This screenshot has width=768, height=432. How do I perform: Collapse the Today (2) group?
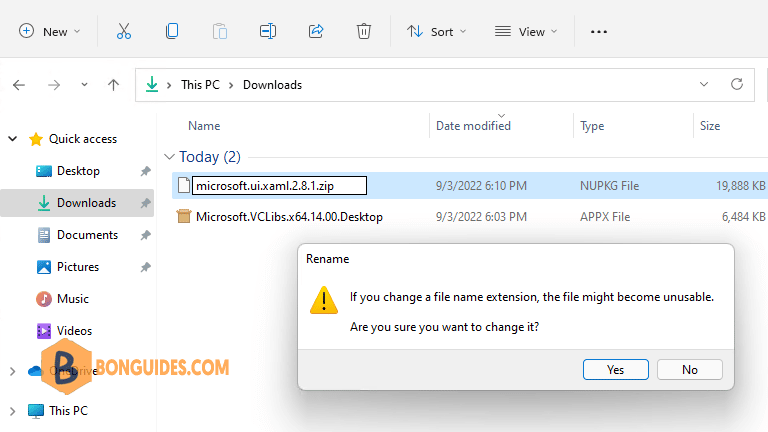169,157
